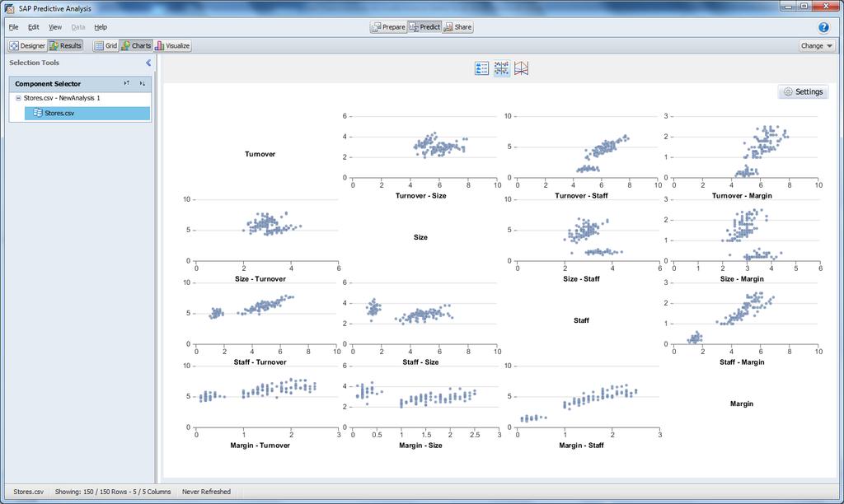Collapse the Selection Tools panel

coord(148,63)
